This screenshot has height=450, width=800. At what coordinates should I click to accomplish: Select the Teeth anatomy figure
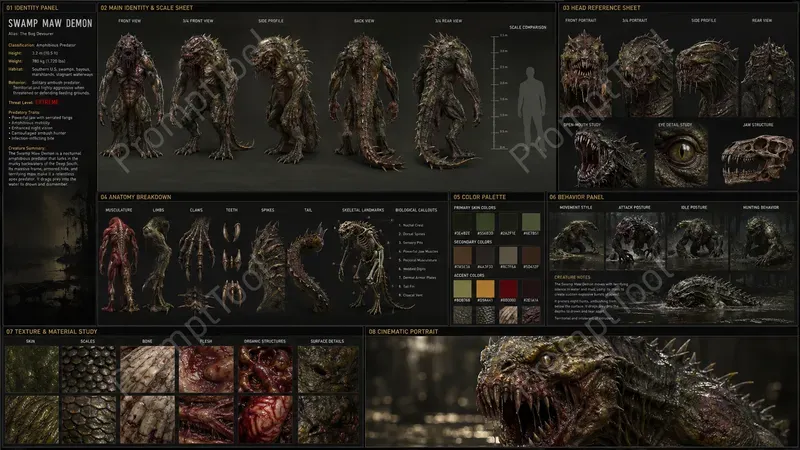click(232, 264)
